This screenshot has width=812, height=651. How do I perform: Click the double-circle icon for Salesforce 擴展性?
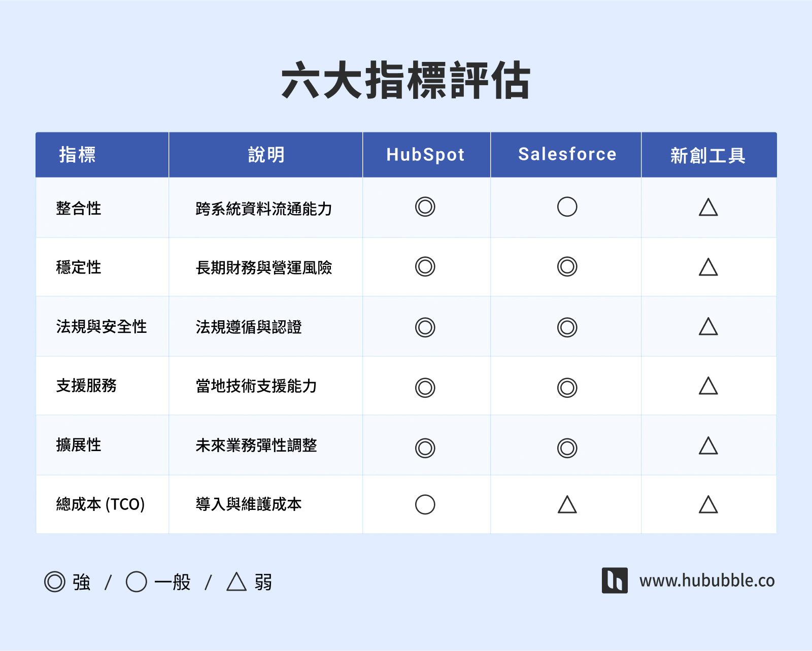pyautogui.click(x=566, y=446)
